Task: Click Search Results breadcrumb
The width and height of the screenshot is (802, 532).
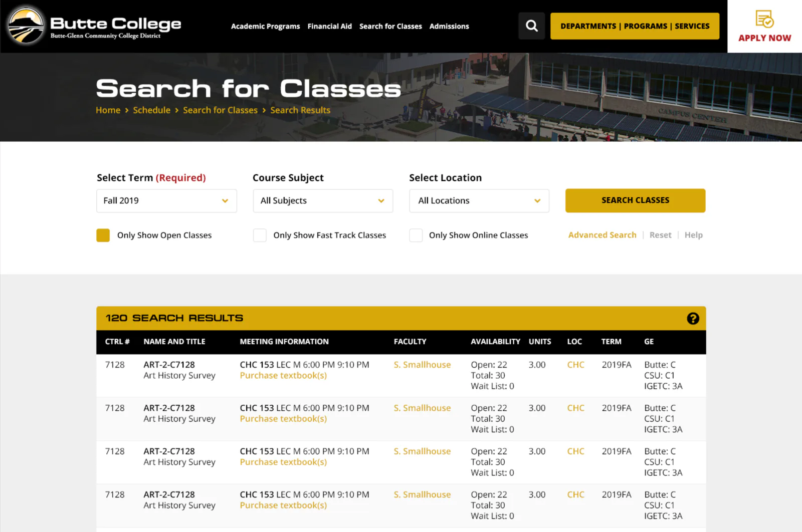Action: 300,110
